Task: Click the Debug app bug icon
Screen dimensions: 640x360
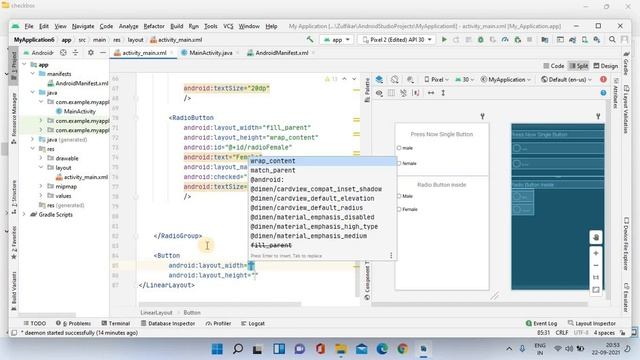Action: pos(481,40)
